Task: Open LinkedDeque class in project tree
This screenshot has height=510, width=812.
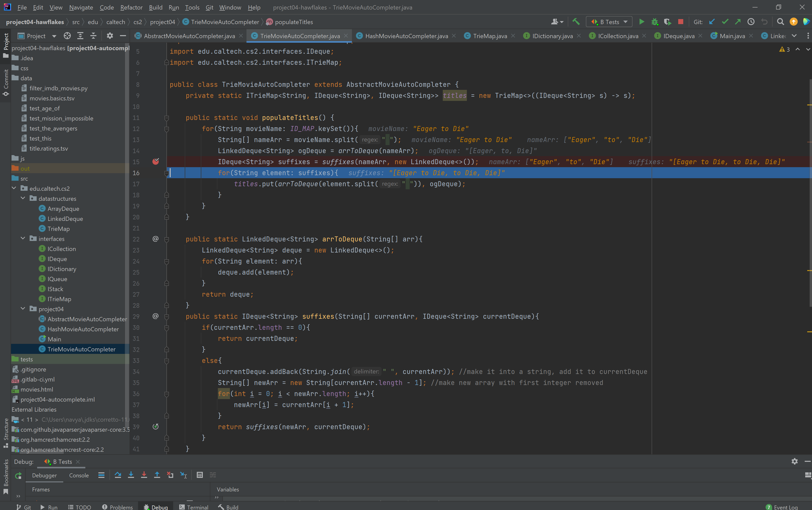Action: 65,219
